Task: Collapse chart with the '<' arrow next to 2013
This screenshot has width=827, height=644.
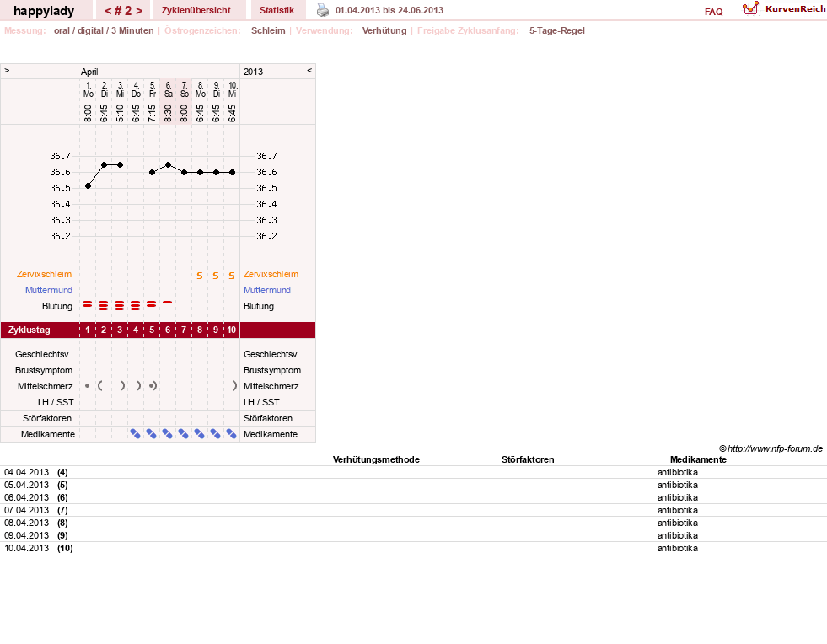Action: point(309,70)
